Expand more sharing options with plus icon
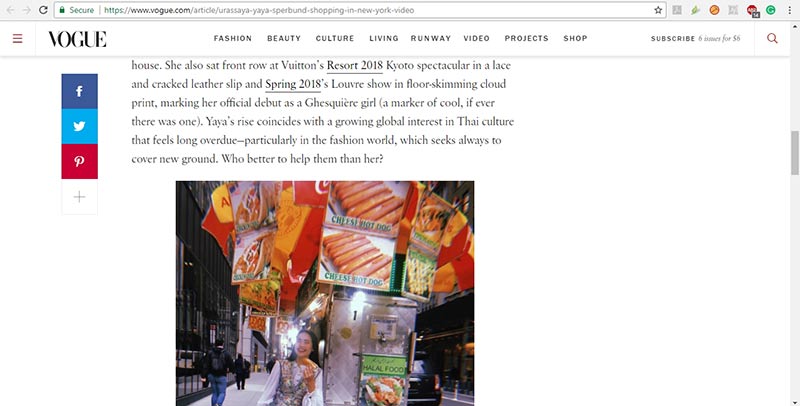This screenshot has height=406, width=800. pyautogui.click(x=80, y=197)
